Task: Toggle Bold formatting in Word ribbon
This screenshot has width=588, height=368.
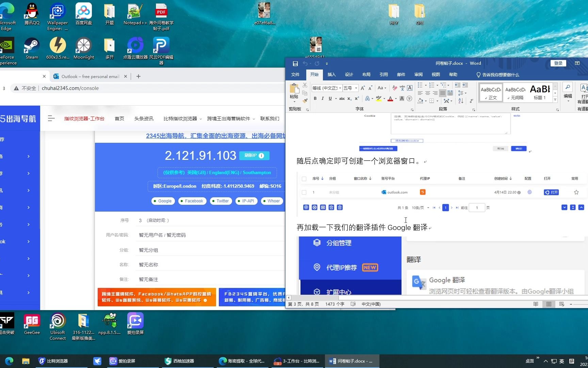Action: pyautogui.click(x=315, y=98)
